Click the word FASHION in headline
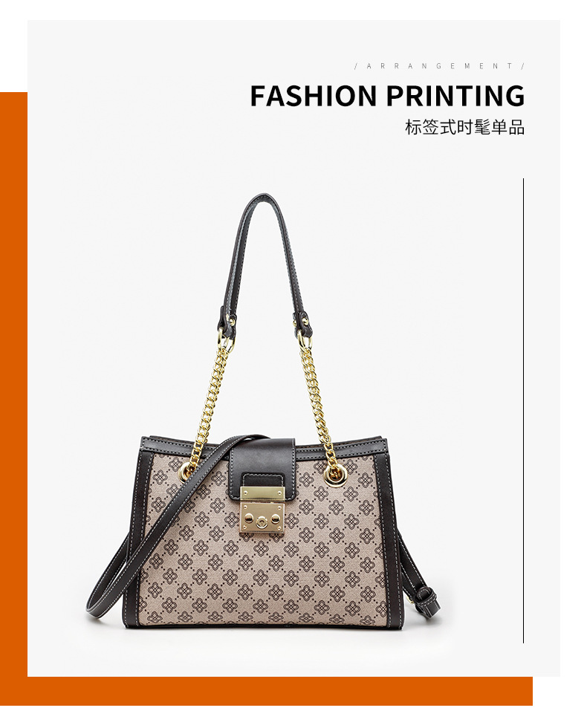The image size is (587, 728). pos(314,95)
